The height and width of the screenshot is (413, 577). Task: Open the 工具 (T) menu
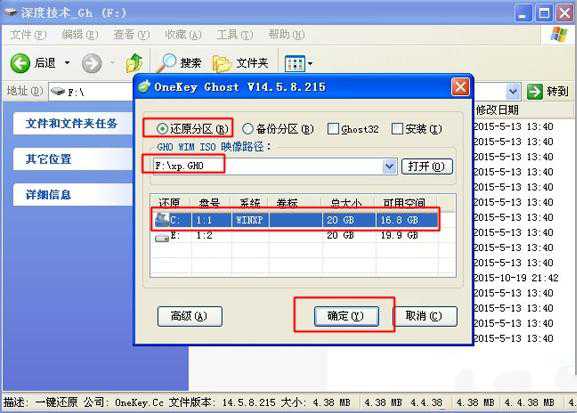tap(235, 35)
